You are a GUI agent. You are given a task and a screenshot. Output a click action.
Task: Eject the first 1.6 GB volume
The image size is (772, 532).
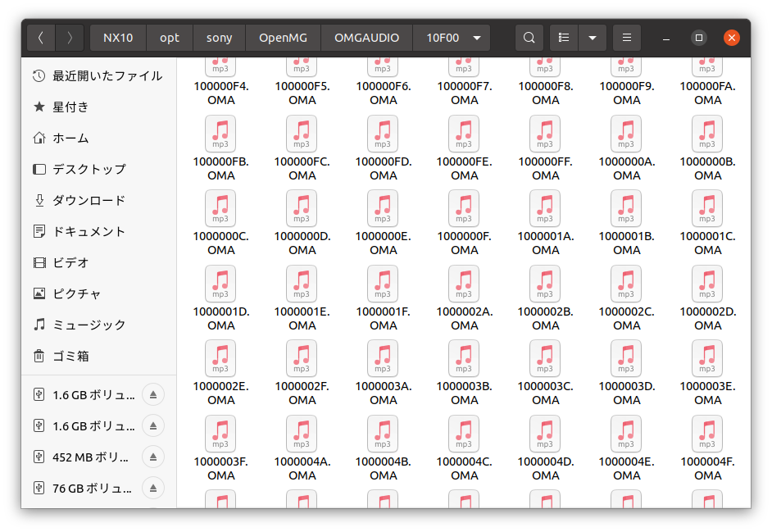click(x=153, y=394)
